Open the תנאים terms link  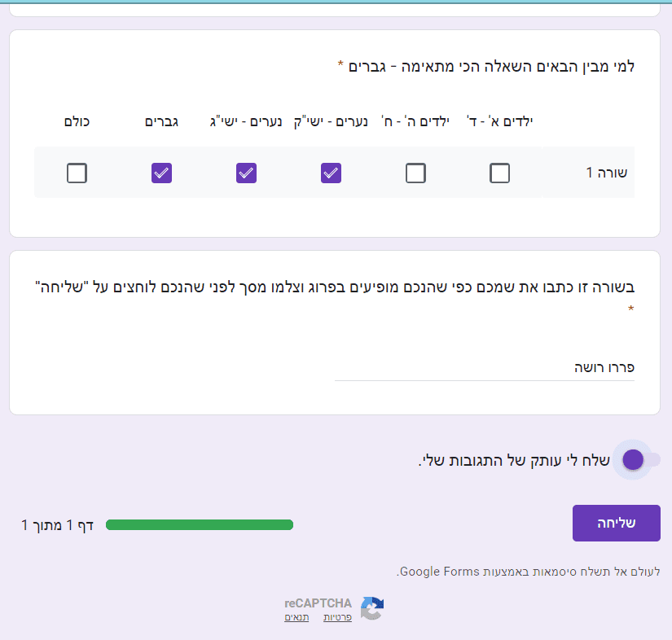[296, 616]
